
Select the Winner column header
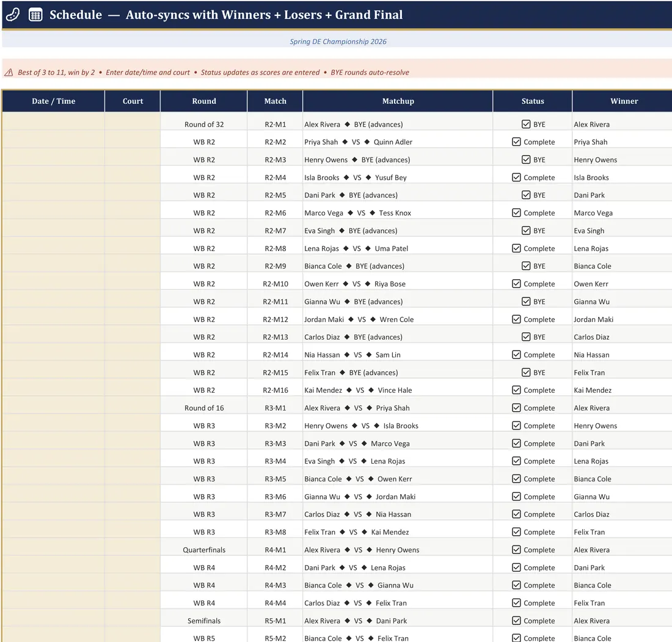pos(624,101)
